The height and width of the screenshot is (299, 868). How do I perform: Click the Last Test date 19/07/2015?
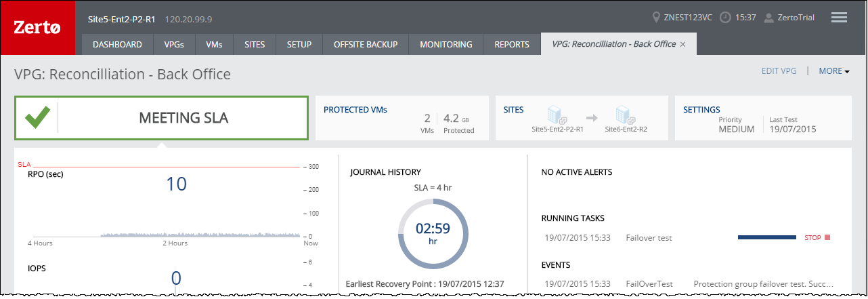click(x=793, y=129)
